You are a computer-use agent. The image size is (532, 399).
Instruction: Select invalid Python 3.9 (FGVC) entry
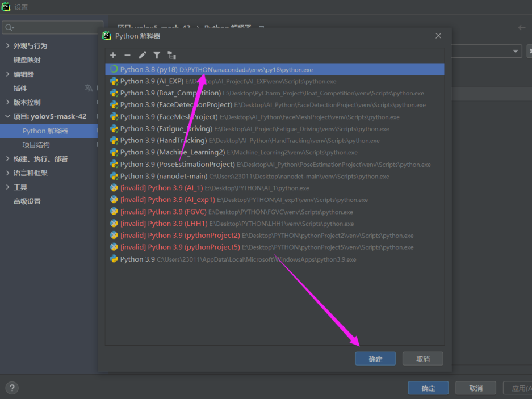pyautogui.click(x=274, y=212)
